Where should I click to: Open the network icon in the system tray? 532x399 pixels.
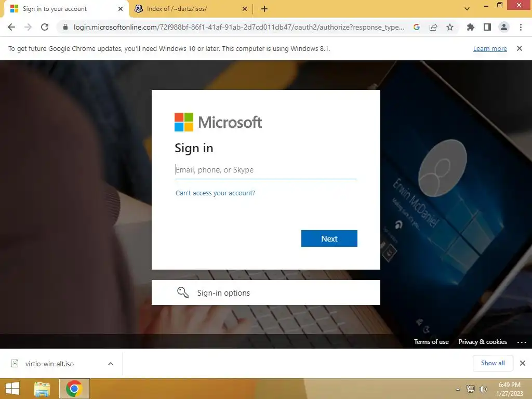[x=470, y=389]
